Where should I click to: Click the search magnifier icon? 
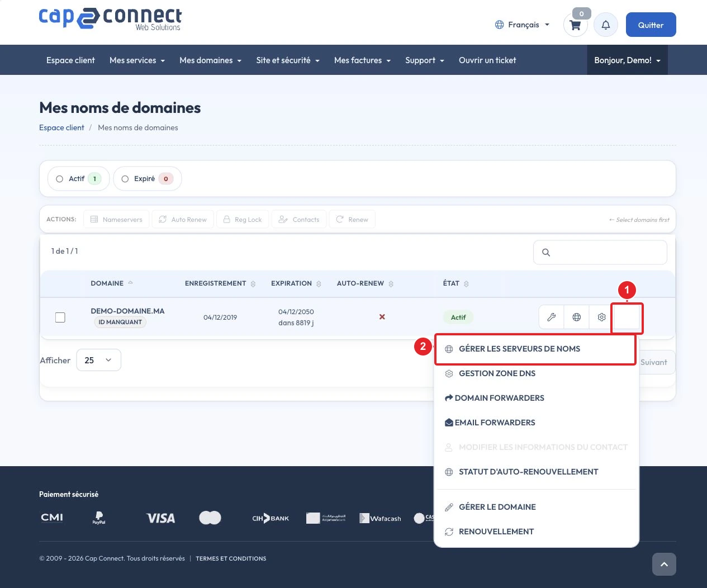(x=546, y=253)
